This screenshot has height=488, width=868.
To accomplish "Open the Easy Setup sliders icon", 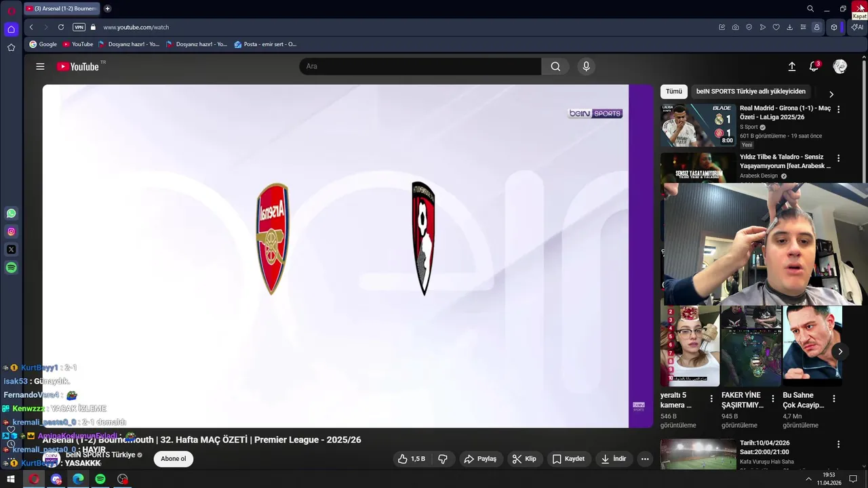I will [803, 27].
